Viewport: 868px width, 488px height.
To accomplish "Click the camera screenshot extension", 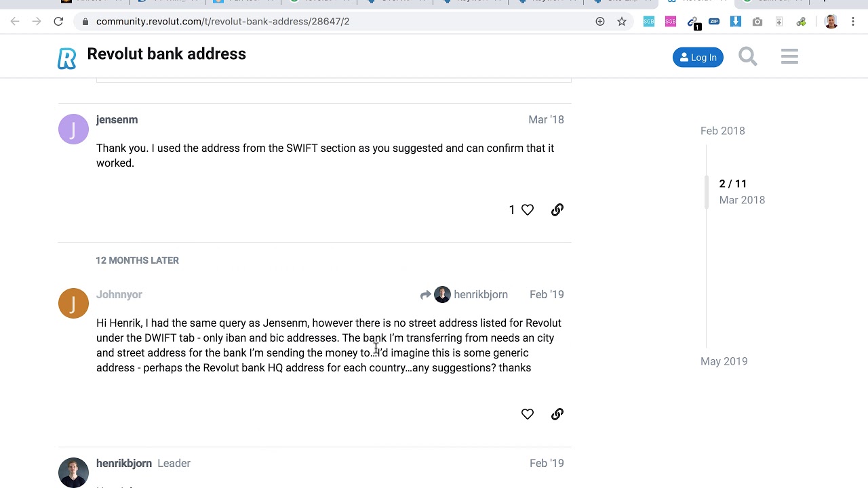I will tap(757, 22).
